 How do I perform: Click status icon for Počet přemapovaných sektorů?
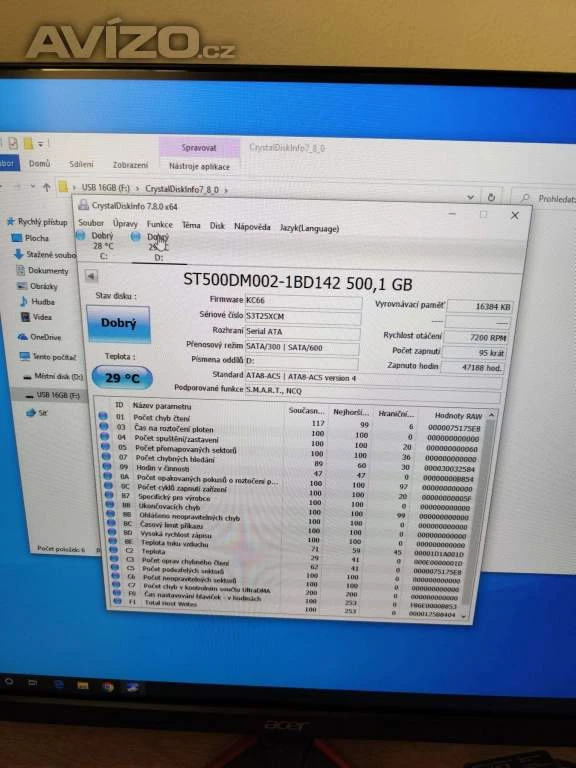105,446
